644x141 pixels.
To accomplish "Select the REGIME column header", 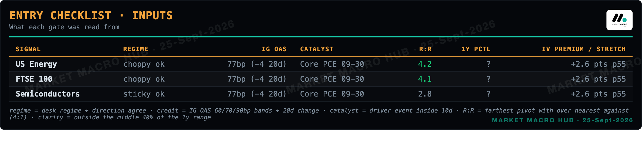I will pos(136,49).
